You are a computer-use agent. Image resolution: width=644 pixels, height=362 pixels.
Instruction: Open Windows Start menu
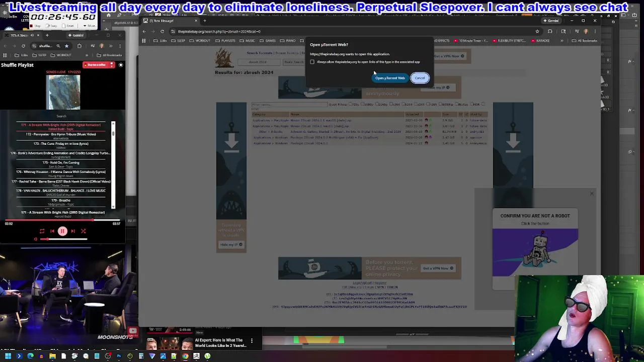[x=8, y=356]
